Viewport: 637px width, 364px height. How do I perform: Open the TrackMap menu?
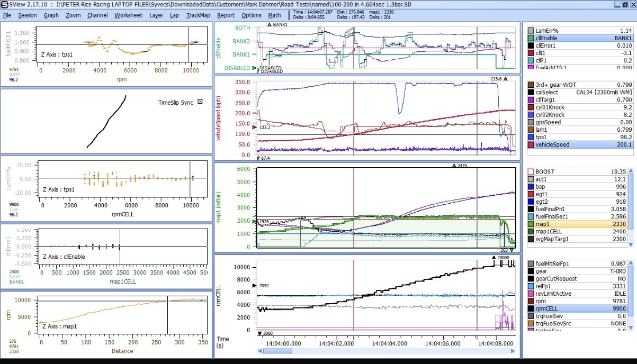click(x=198, y=15)
